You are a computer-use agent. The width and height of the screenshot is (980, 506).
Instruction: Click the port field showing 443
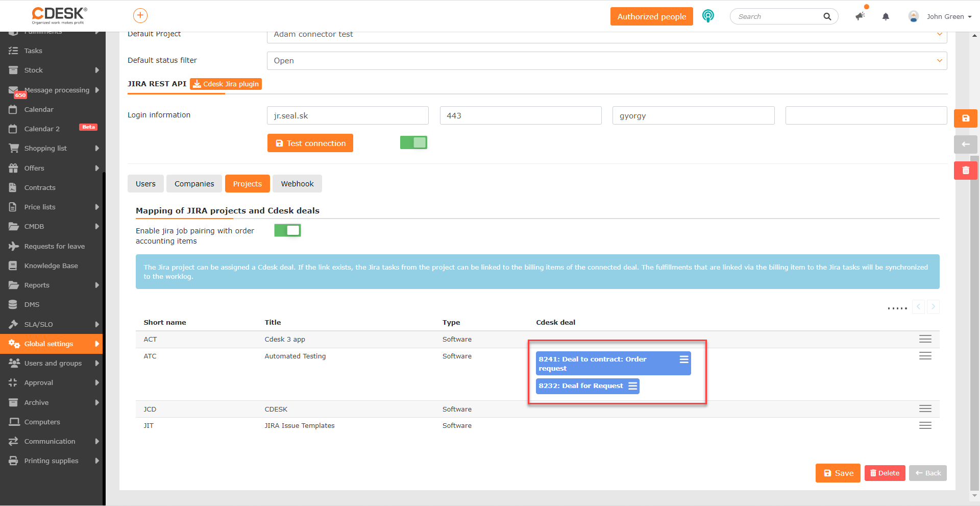pos(521,115)
